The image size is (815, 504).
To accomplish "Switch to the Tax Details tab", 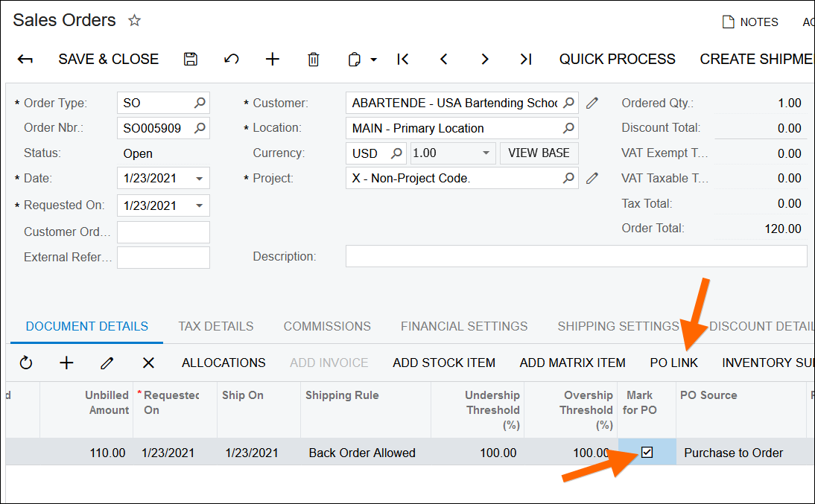I will coord(215,326).
